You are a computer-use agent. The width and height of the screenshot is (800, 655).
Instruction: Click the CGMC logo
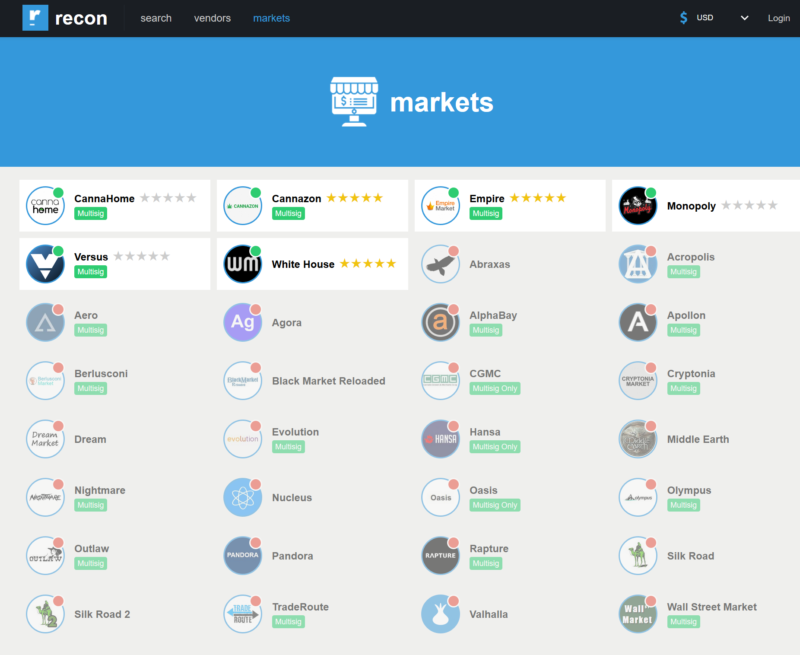tap(440, 381)
